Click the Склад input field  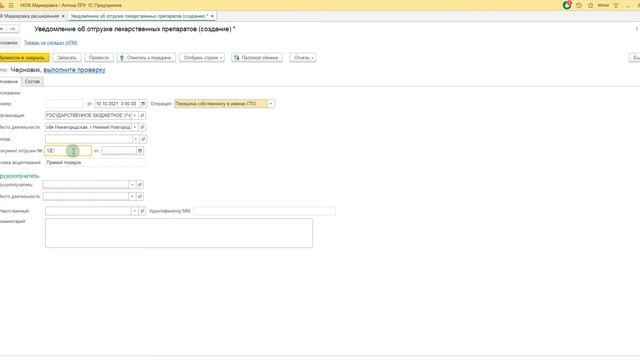click(89, 139)
